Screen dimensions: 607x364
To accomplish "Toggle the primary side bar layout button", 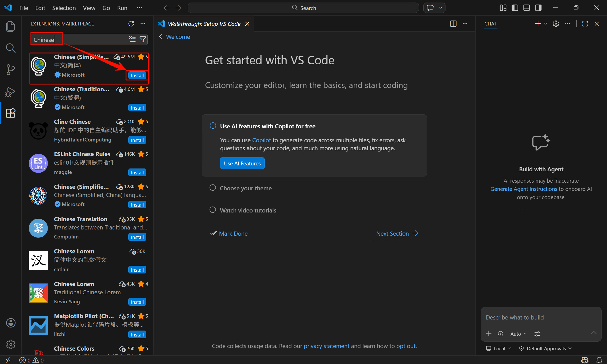I will 515,8.
